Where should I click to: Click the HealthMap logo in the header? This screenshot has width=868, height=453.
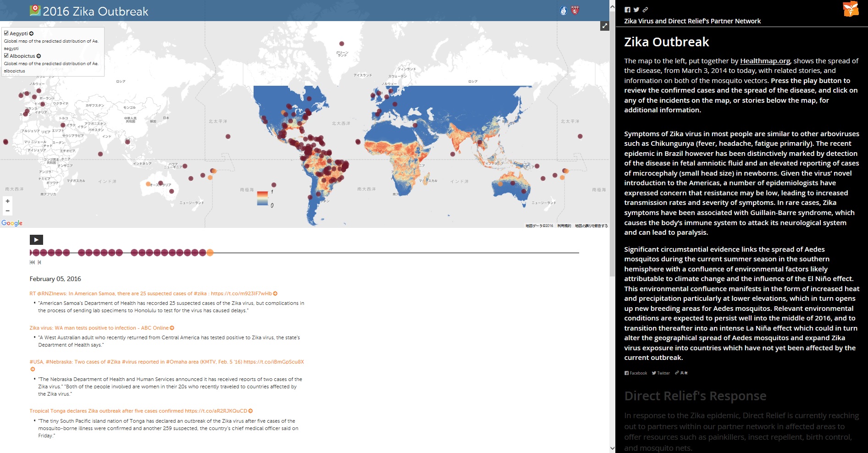pos(36,11)
